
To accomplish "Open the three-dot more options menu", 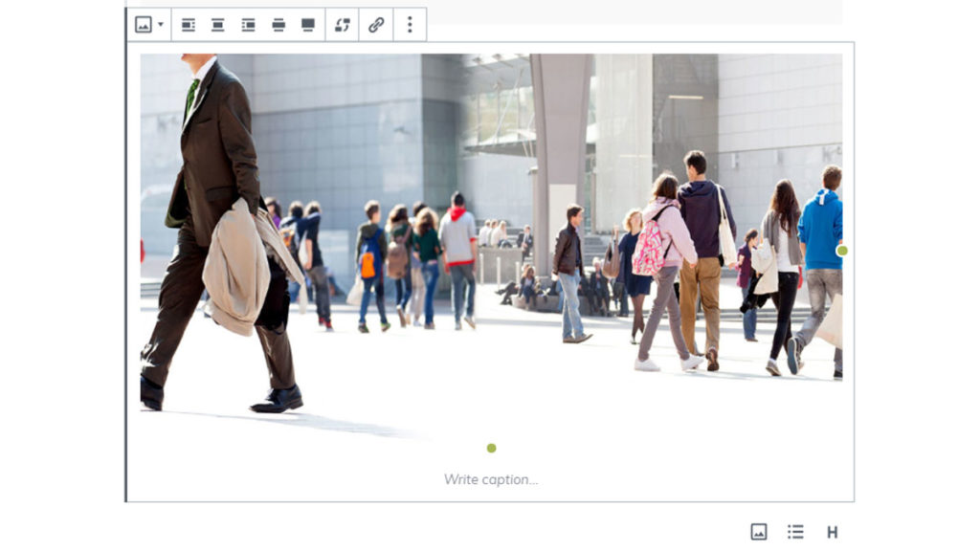I will coord(410,25).
